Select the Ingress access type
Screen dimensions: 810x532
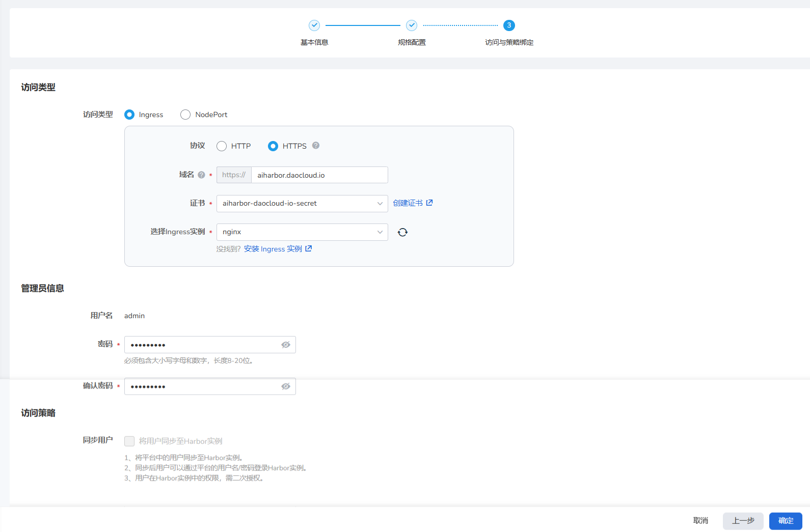129,115
